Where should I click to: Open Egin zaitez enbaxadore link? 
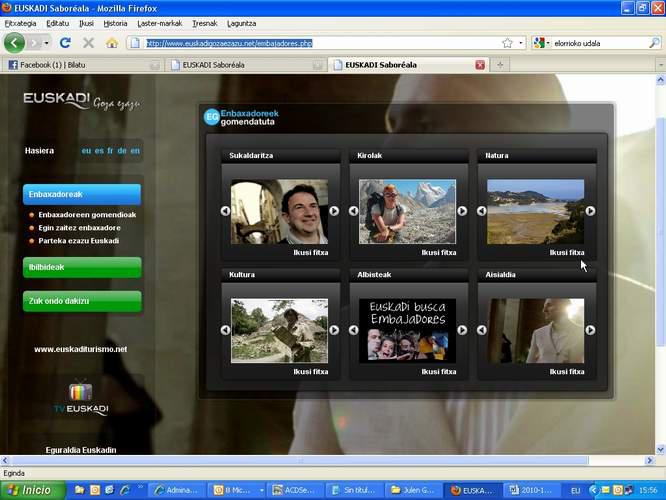point(79,228)
